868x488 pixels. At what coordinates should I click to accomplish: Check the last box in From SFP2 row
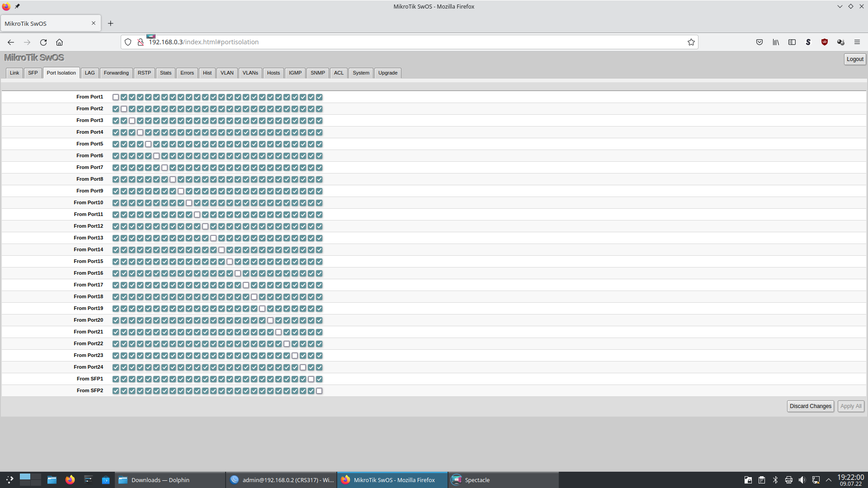click(319, 391)
